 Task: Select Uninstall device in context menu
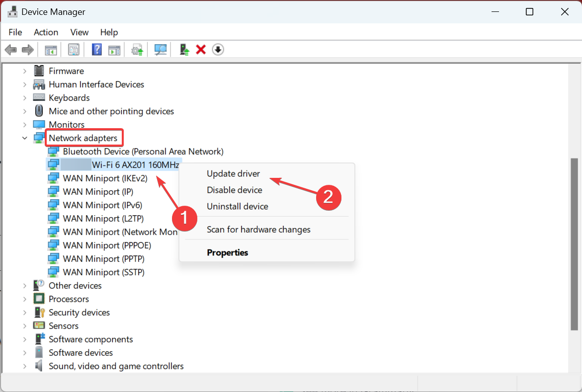237,206
